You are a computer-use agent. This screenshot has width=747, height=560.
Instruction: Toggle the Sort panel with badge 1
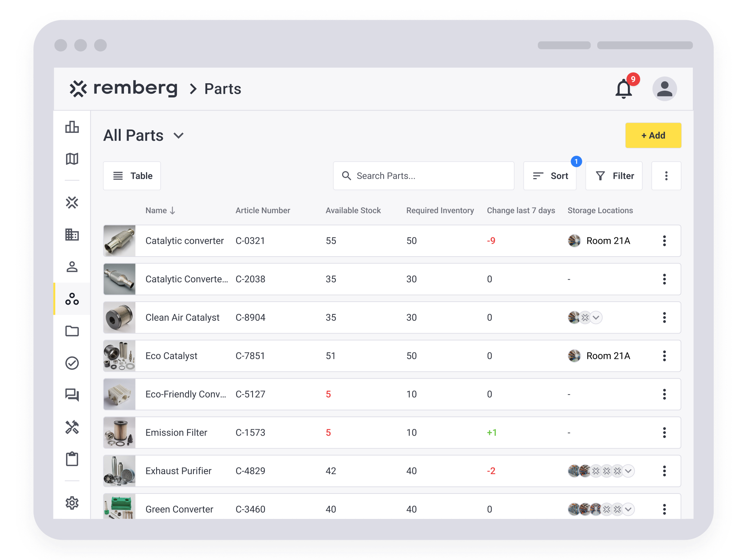pos(550,175)
